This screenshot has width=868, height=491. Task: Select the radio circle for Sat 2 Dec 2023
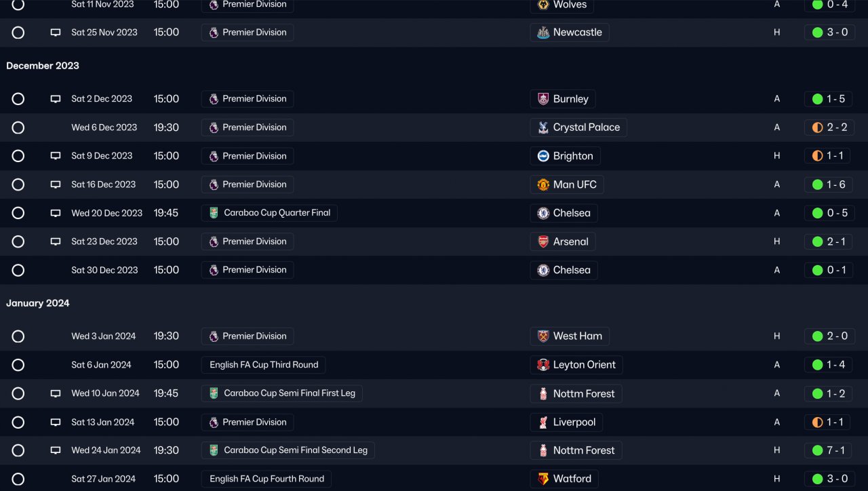[x=18, y=99]
